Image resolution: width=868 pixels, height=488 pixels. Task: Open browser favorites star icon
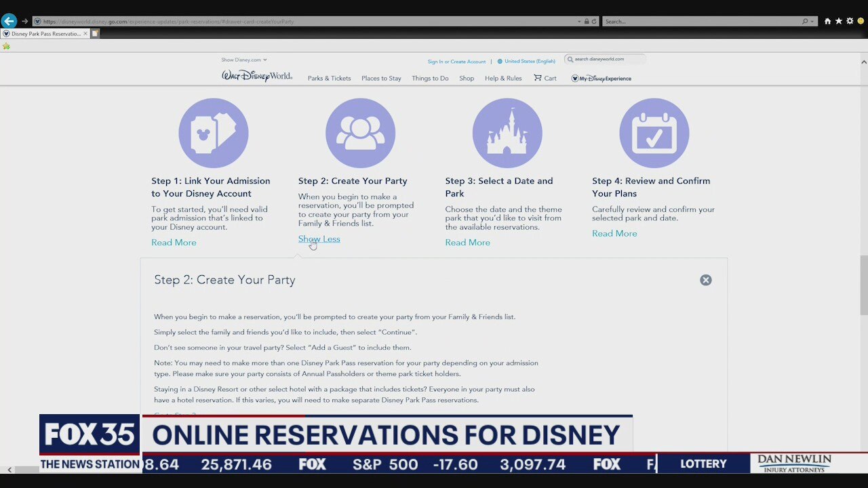[839, 21]
